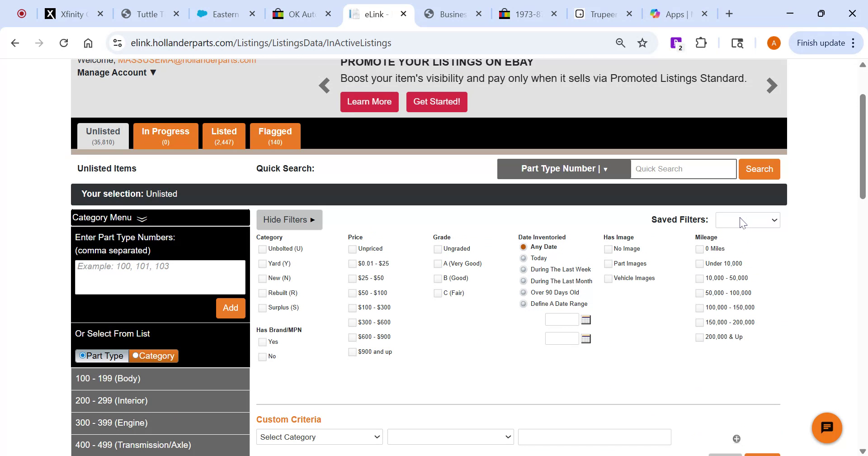Select the Today radio under Date Inventoried
The height and width of the screenshot is (456, 868).
tap(523, 258)
